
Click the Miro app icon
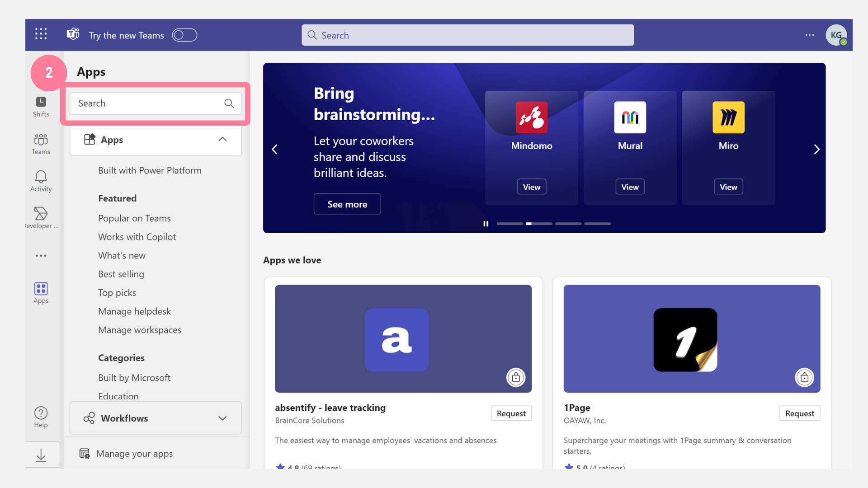coord(728,117)
